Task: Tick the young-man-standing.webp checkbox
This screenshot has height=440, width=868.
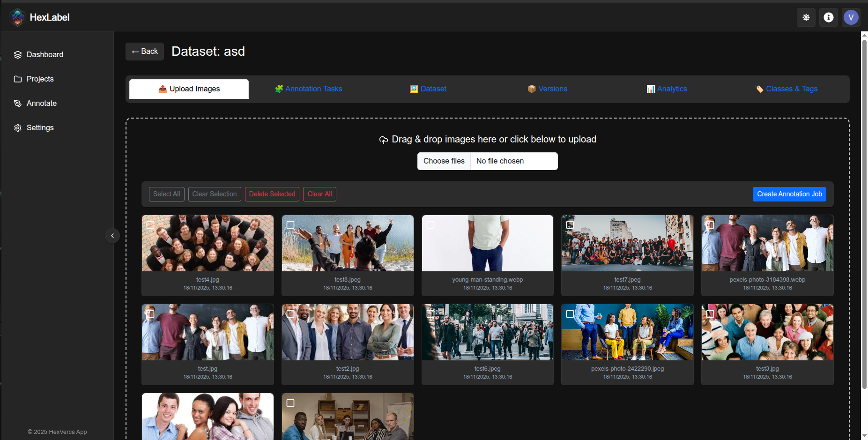Action: tap(430, 225)
